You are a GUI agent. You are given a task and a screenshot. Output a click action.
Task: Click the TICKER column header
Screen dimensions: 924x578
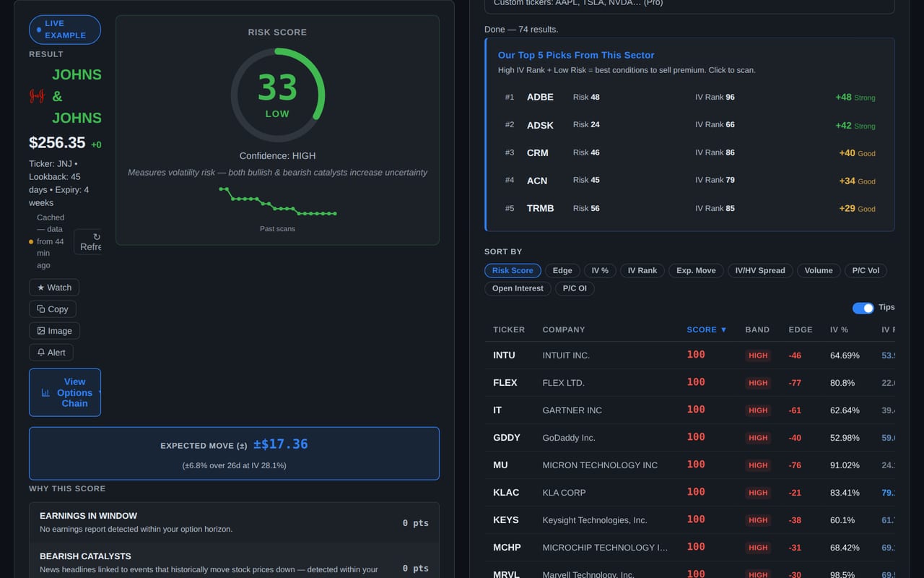pyautogui.click(x=509, y=329)
